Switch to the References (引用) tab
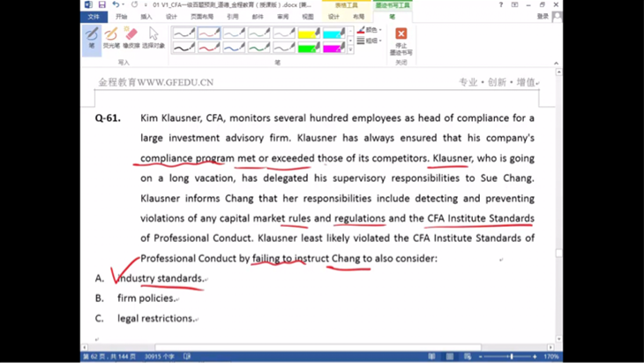644x363 pixels. [x=233, y=17]
